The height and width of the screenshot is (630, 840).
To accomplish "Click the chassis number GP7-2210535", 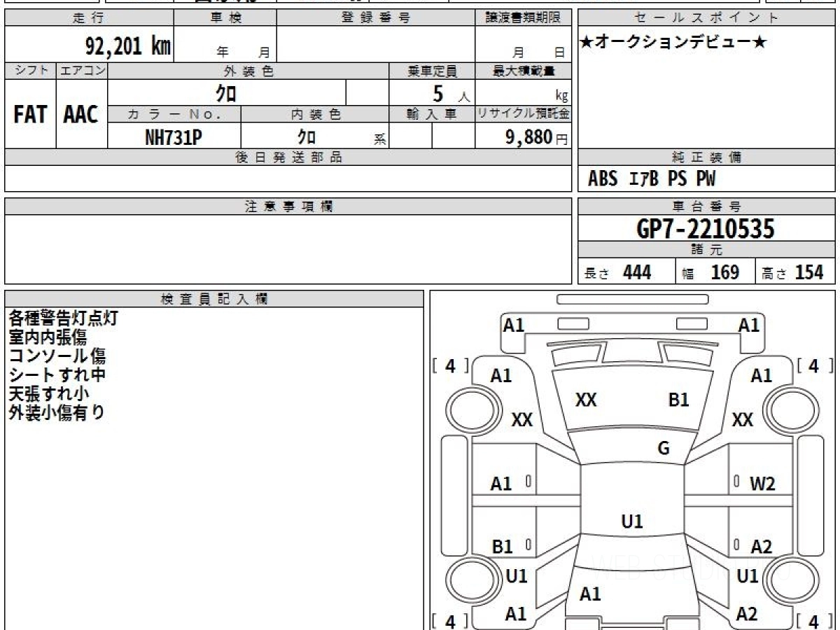I will pos(706,228).
